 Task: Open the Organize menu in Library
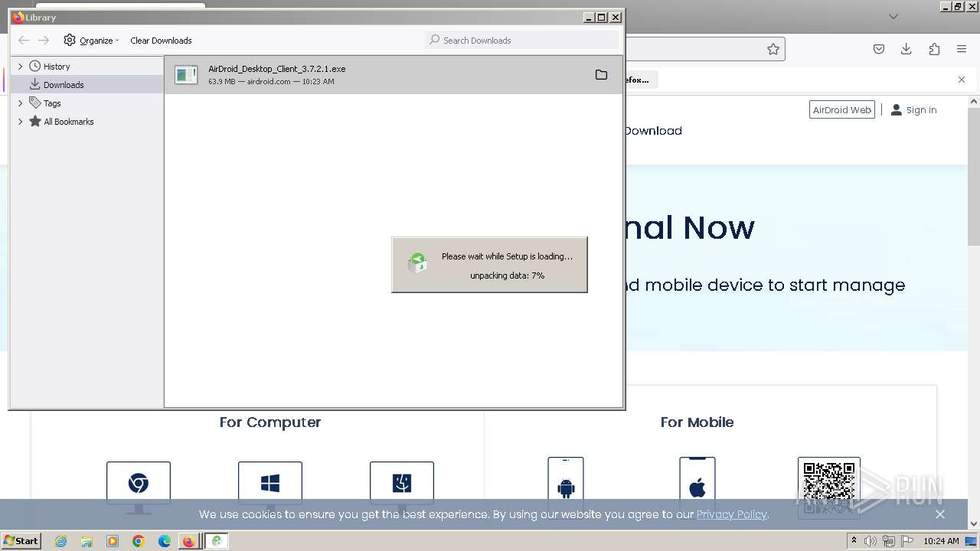pos(92,41)
